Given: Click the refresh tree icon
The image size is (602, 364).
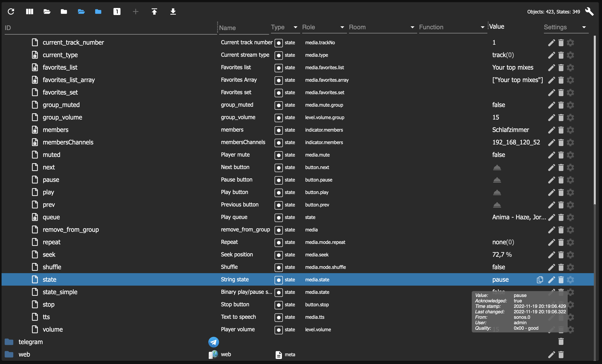Looking at the screenshot, I should point(11,12).
